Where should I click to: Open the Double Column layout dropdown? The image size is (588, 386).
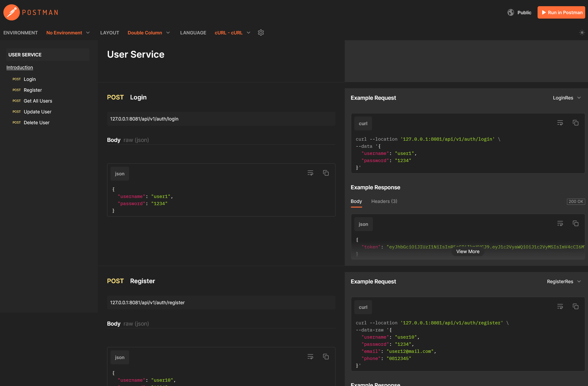(x=149, y=33)
